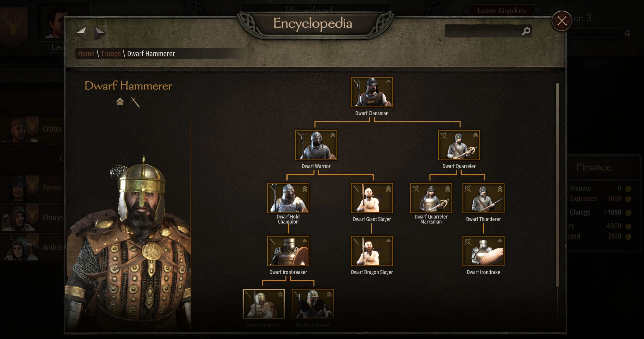644x339 pixels.
Task: Click the tier chevron icon under Dwarf Hammerer title
Action: click(x=120, y=101)
